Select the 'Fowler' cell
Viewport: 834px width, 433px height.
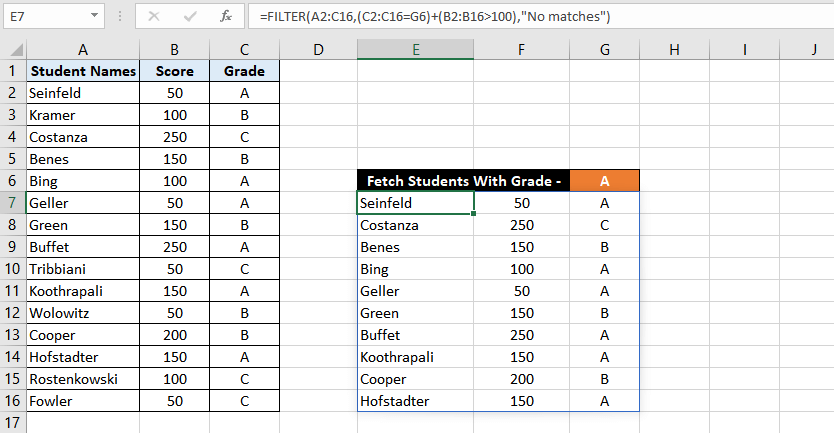tap(83, 401)
